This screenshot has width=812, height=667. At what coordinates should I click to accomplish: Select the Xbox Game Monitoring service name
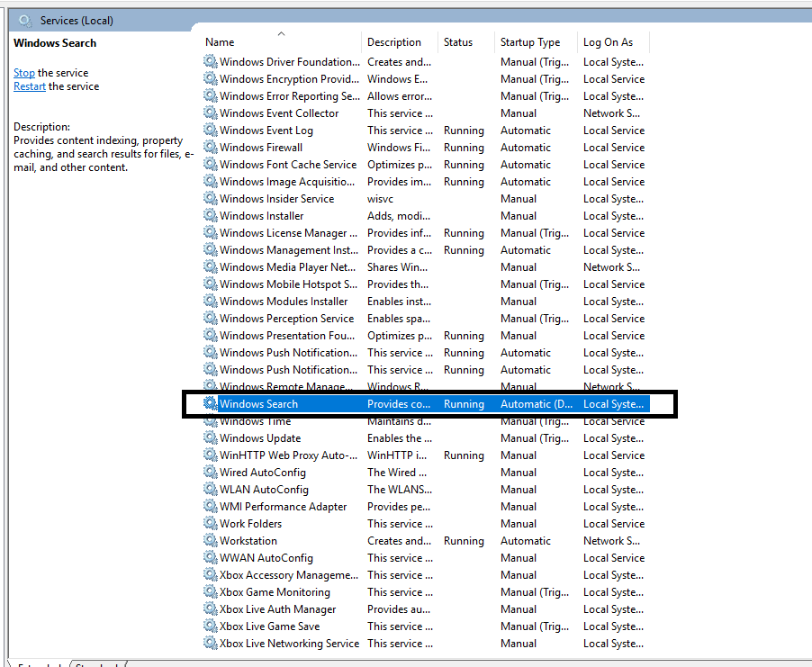[x=275, y=592]
